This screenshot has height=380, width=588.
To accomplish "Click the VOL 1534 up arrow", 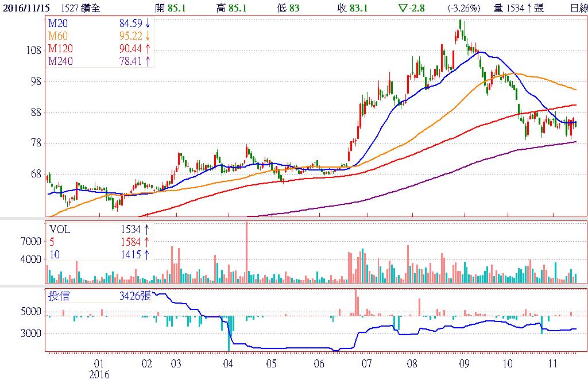I will pyautogui.click(x=146, y=229).
